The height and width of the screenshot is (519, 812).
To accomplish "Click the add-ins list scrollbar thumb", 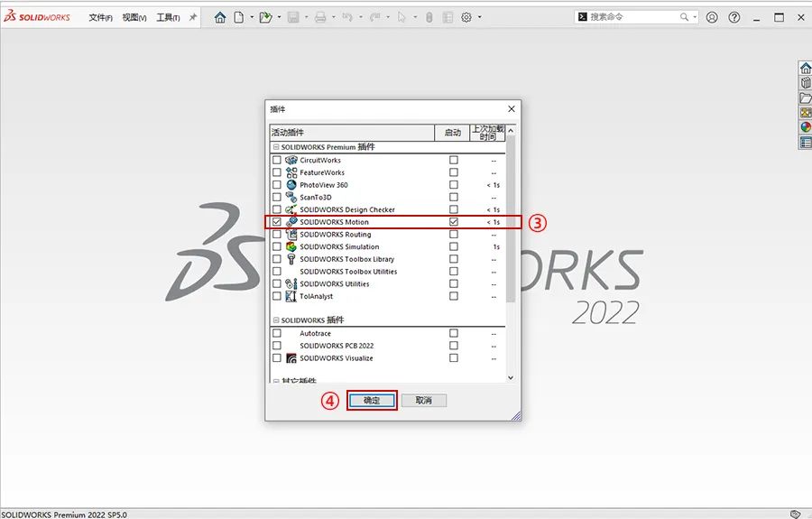I will [511, 219].
